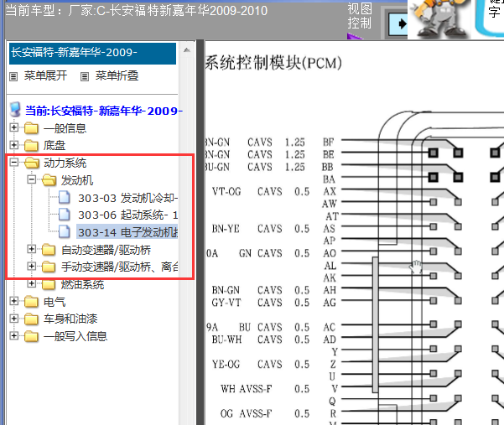Screen dimensions: 504x425
Task: Click the cartoon mechanic figure icon
Action: pos(439,18)
